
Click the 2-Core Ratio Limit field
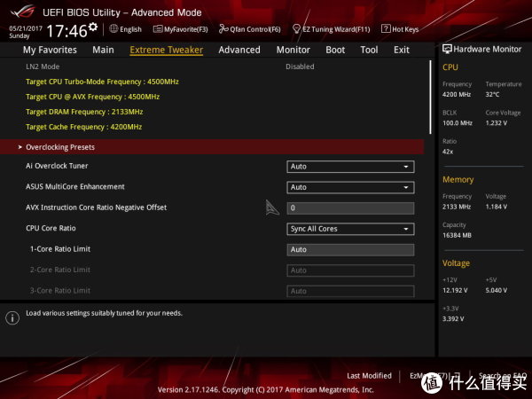[350, 270]
